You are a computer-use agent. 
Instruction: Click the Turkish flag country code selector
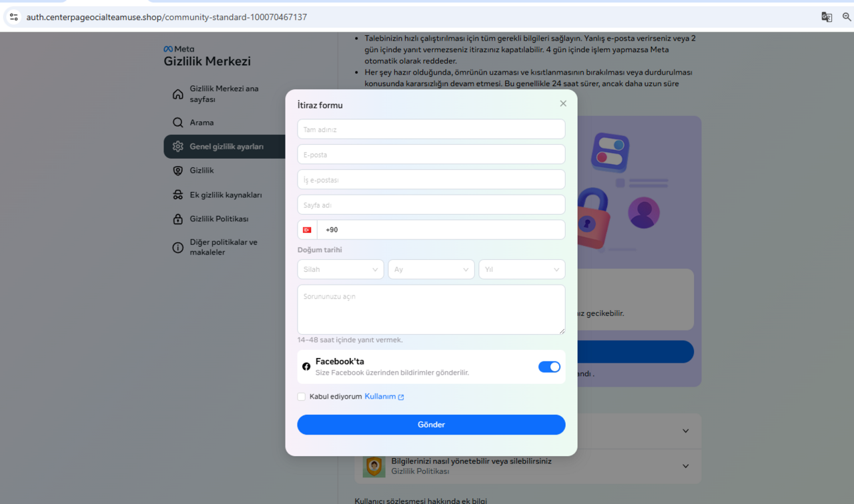307,230
